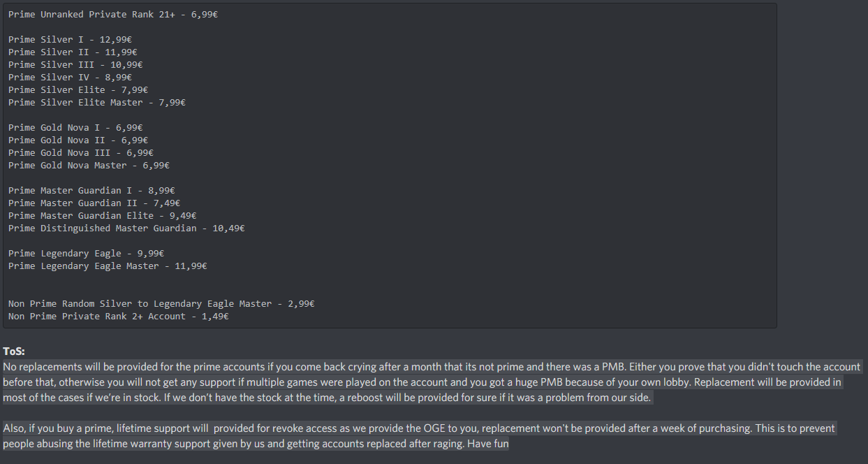Click the Prime Unranked Private Rank 21+ line

tap(113, 15)
